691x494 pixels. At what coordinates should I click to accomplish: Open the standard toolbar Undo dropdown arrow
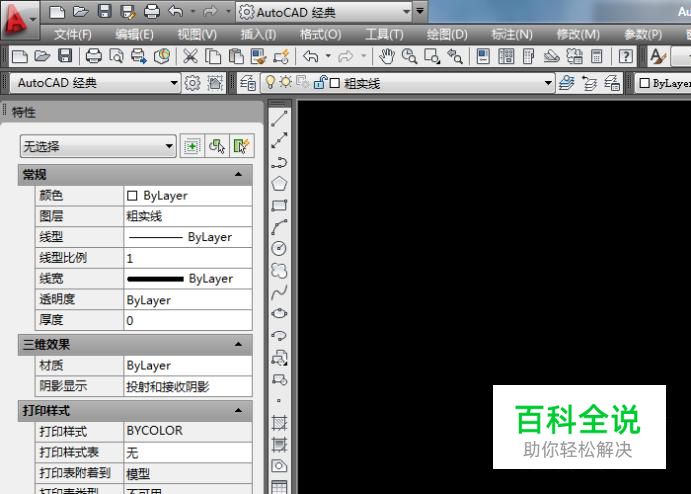click(328, 56)
